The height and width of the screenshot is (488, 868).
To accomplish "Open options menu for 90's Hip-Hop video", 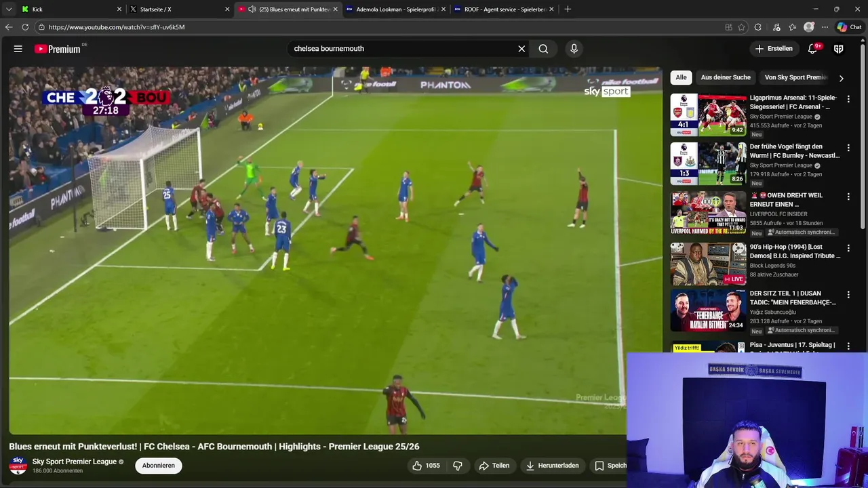I will [x=848, y=248].
